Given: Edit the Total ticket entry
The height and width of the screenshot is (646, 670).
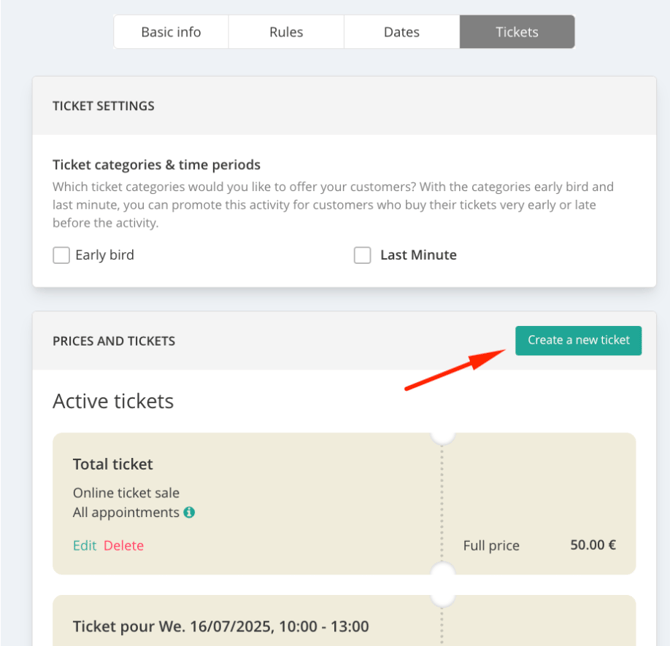Looking at the screenshot, I should click(x=85, y=546).
